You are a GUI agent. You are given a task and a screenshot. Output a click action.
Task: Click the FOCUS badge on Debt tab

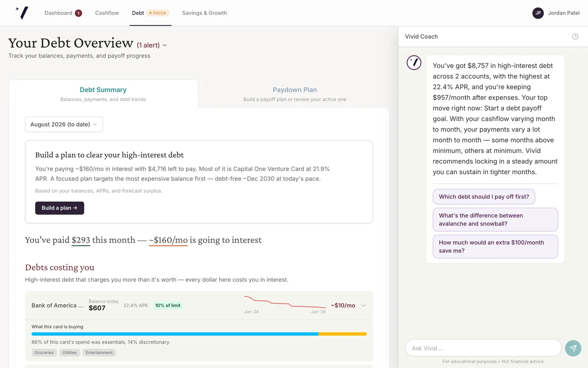click(x=158, y=13)
